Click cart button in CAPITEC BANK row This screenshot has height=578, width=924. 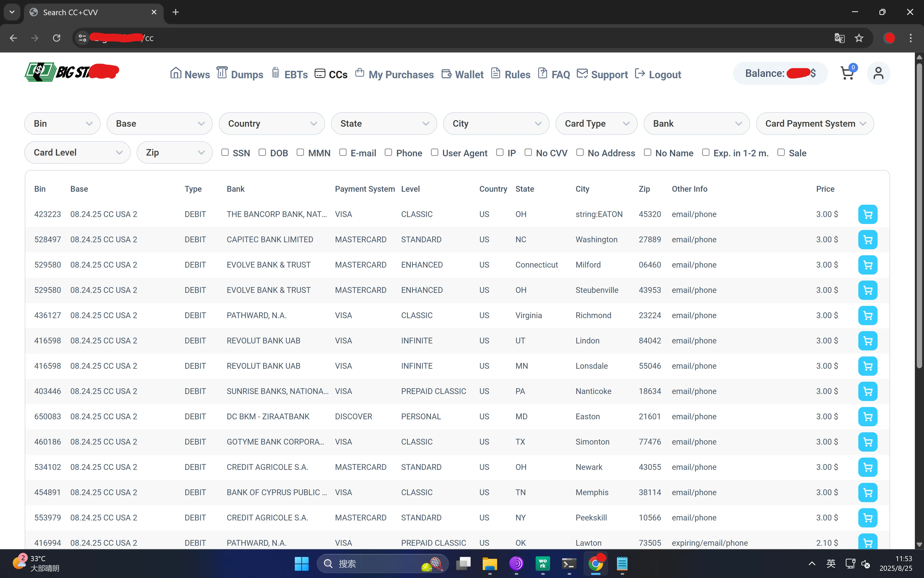pos(867,240)
